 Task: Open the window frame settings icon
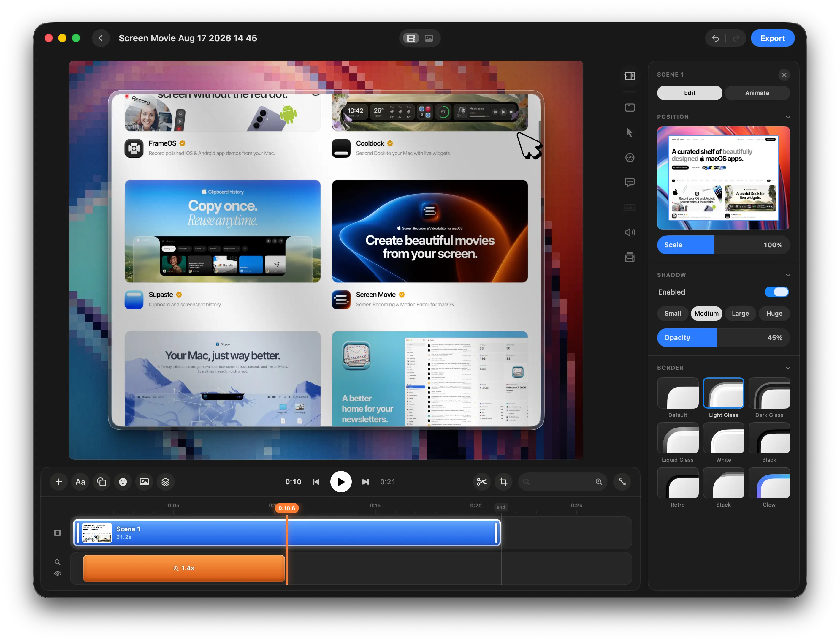coord(630,108)
